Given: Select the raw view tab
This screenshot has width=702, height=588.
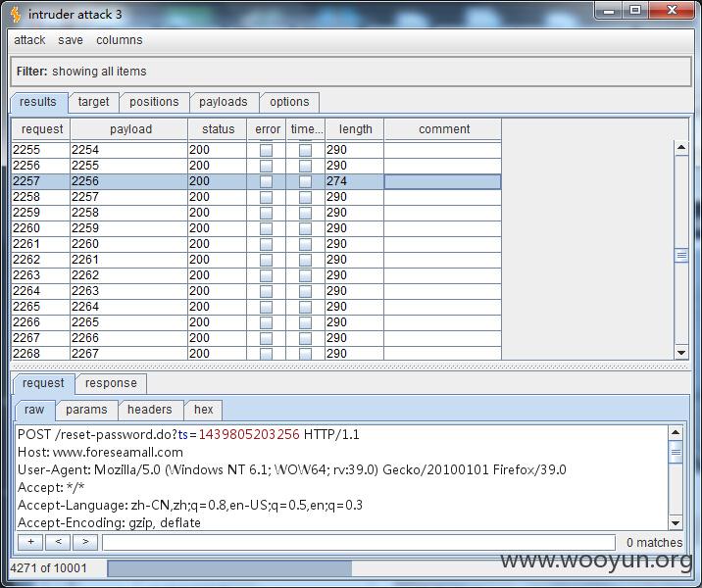Looking at the screenshot, I should (34, 410).
